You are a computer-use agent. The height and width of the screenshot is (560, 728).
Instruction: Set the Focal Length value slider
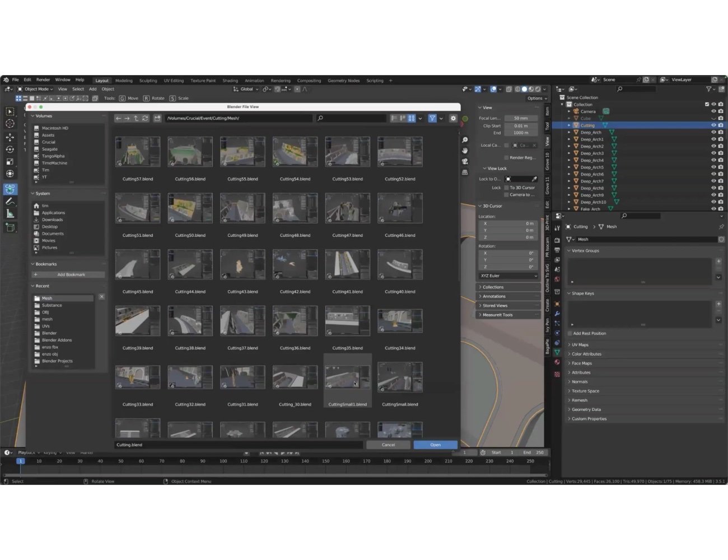(520, 118)
